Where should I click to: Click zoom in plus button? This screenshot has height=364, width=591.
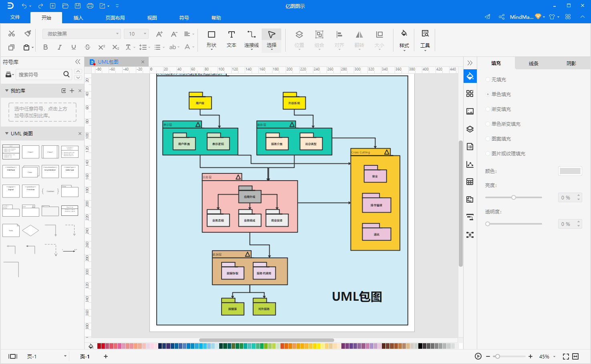(x=530, y=356)
